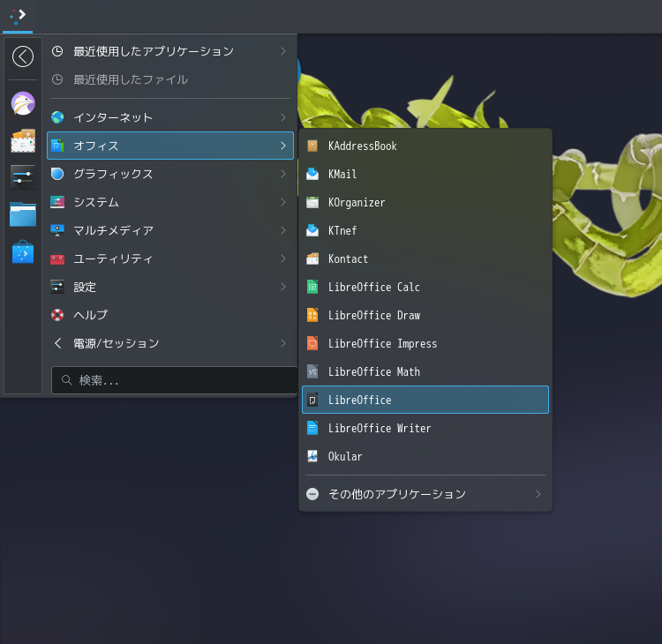Screen dimensions: 662x644
Task: Click the globe icon beside インターネット
Action: point(57,117)
